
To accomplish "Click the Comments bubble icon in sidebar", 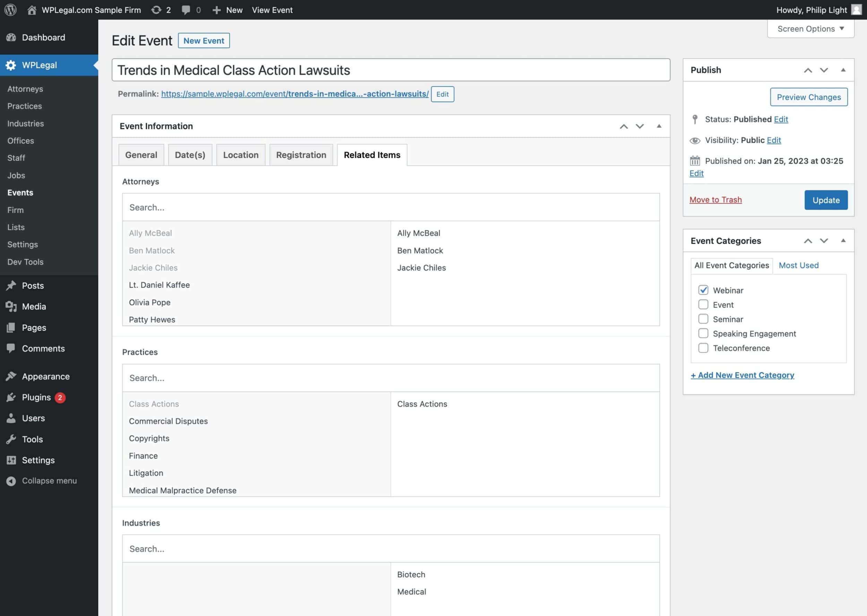I will pyautogui.click(x=11, y=348).
